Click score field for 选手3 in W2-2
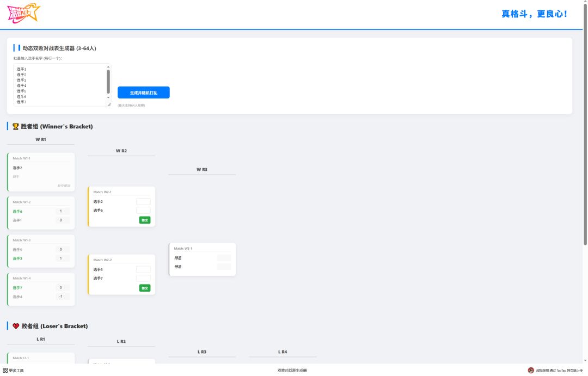 coord(143,269)
